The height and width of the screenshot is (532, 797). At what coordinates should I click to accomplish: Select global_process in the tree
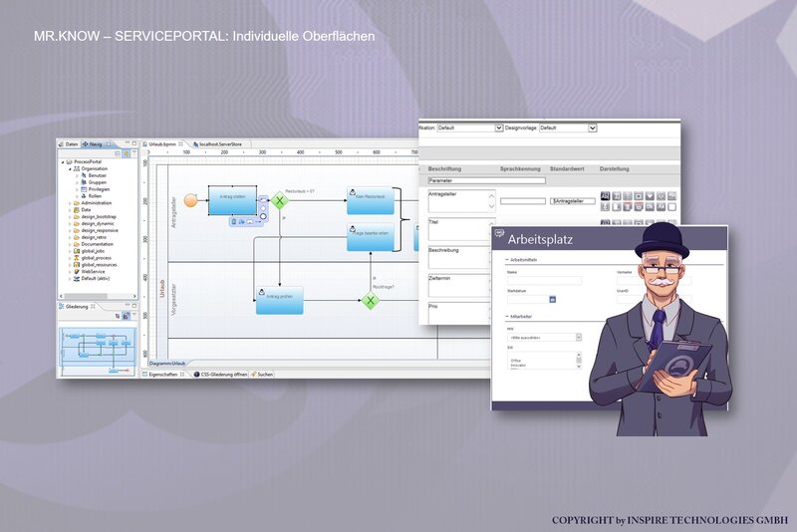point(93,258)
